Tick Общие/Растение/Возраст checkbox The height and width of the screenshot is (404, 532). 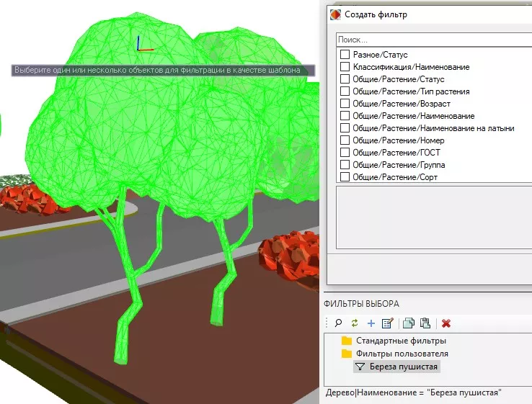tap(345, 104)
